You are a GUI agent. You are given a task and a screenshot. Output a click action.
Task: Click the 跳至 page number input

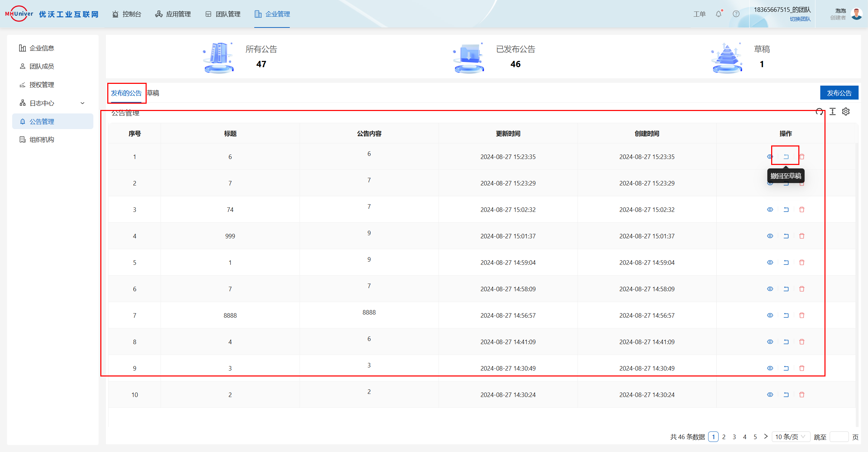[x=839, y=437]
